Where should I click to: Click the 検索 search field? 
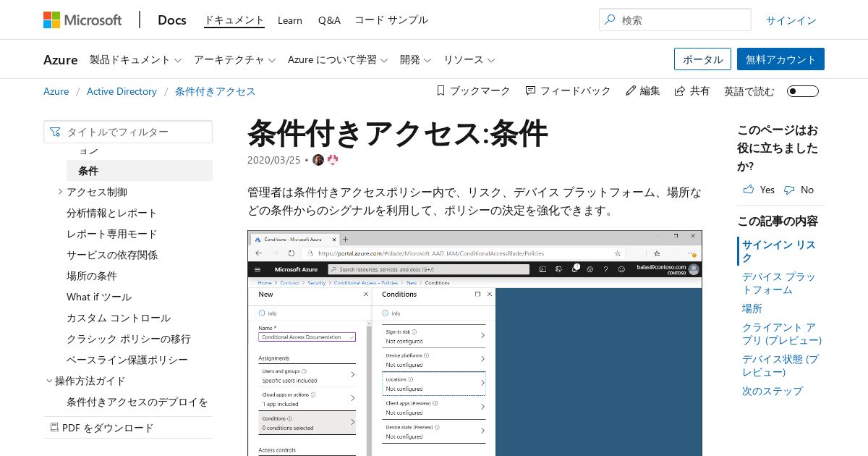(x=675, y=20)
